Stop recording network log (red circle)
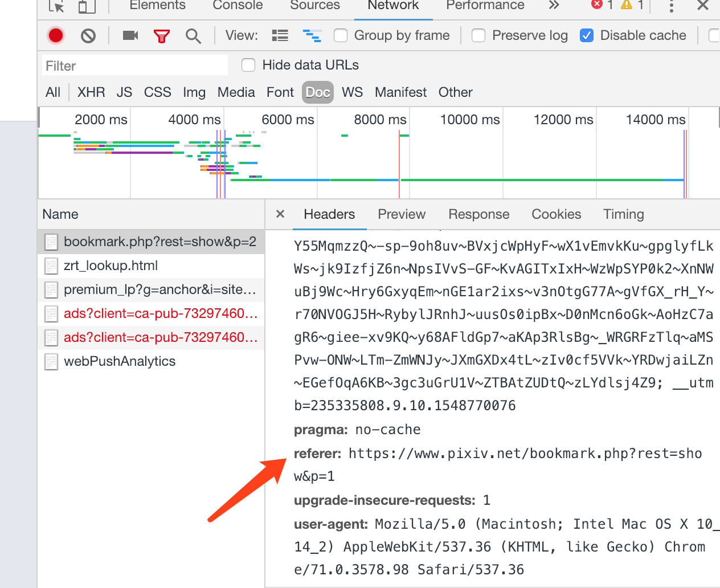Screen dimensions: 720x588 pos(56,36)
